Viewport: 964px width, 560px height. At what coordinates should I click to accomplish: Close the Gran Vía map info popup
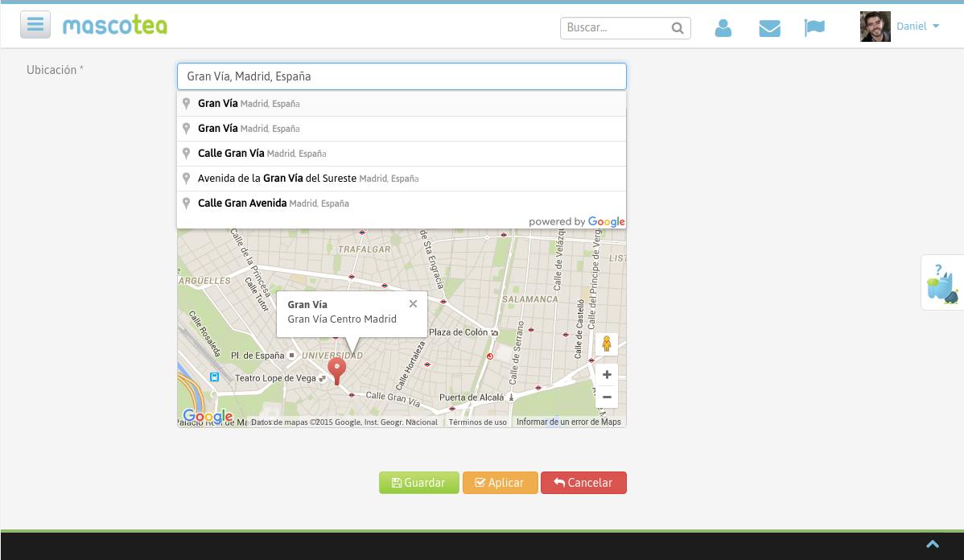pyautogui.click(x=413, y=304)
